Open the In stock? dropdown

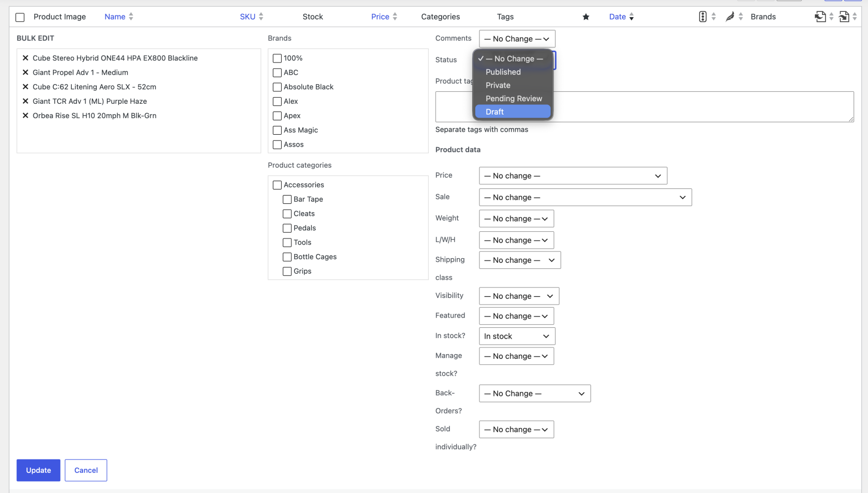pyautogui.click(x=517, y=336)
